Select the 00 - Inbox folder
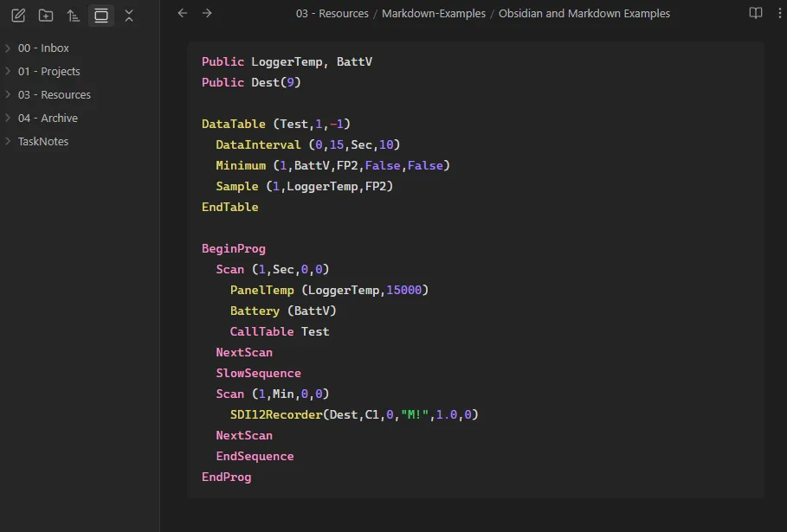Image resolution: width=787 pixels, height=532 pixels. 43,48
